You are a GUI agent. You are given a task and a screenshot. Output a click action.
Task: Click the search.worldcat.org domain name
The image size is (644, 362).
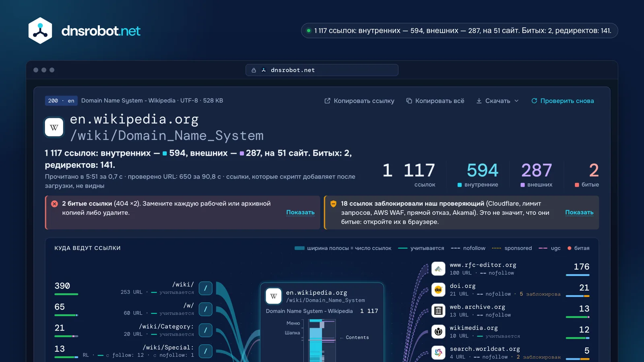click(485, 349)
